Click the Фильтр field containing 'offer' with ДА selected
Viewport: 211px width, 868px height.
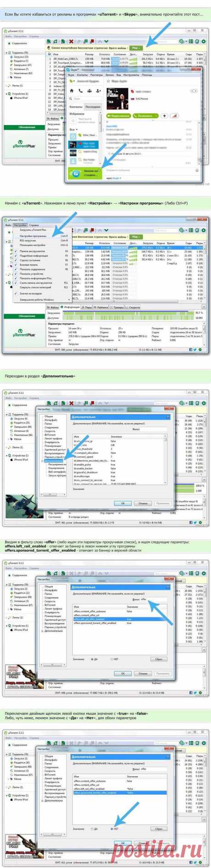(x=153, y=600)
